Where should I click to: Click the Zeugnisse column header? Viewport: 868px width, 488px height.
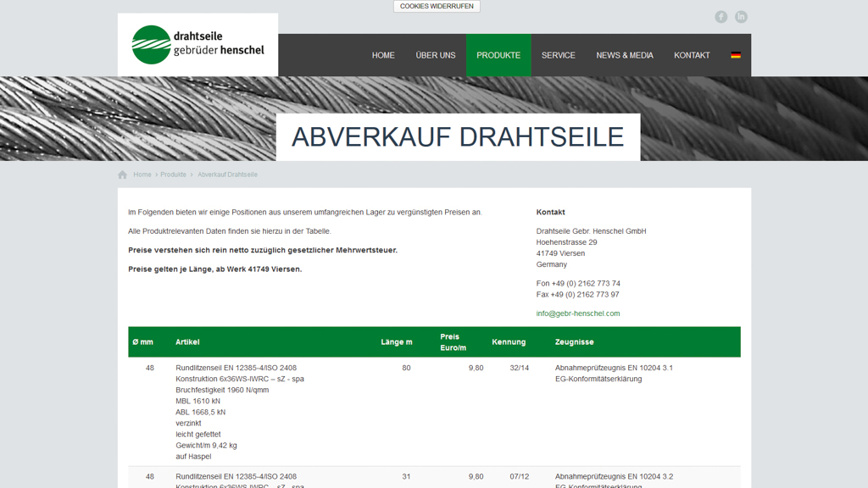coord(574,342)
